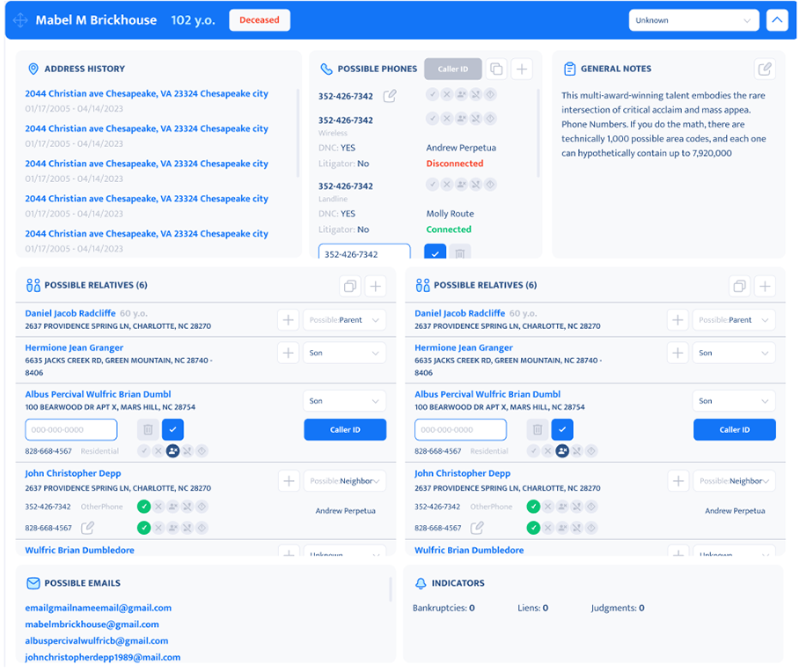Open Hermione Jean Granger's Son relationship dropdown
The height and width of the screenshot is (672, 799).
(x=344, y=352)
